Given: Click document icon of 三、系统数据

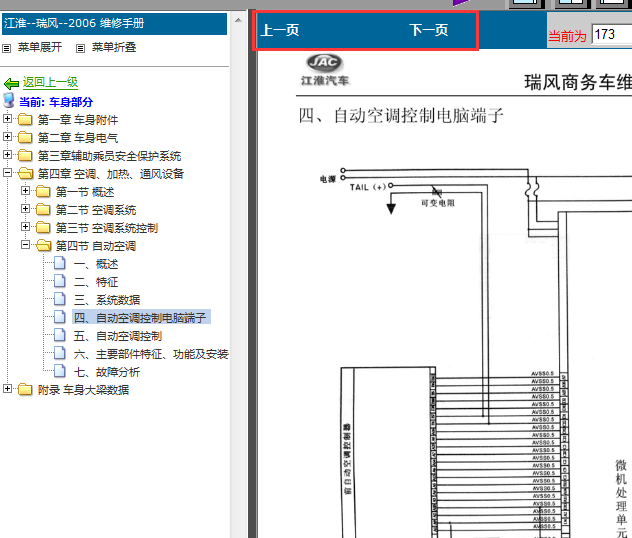Looking at the screenshot, I should coord(60,299).
